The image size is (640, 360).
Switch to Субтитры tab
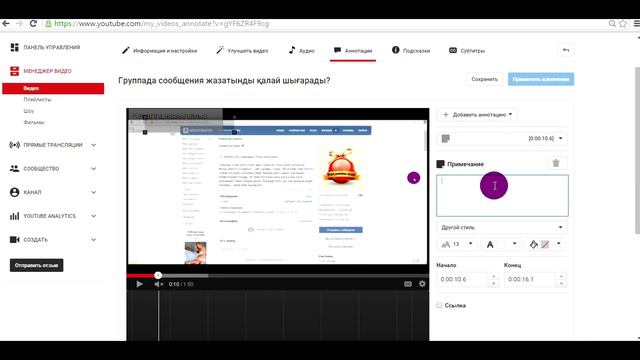(467, 51)
